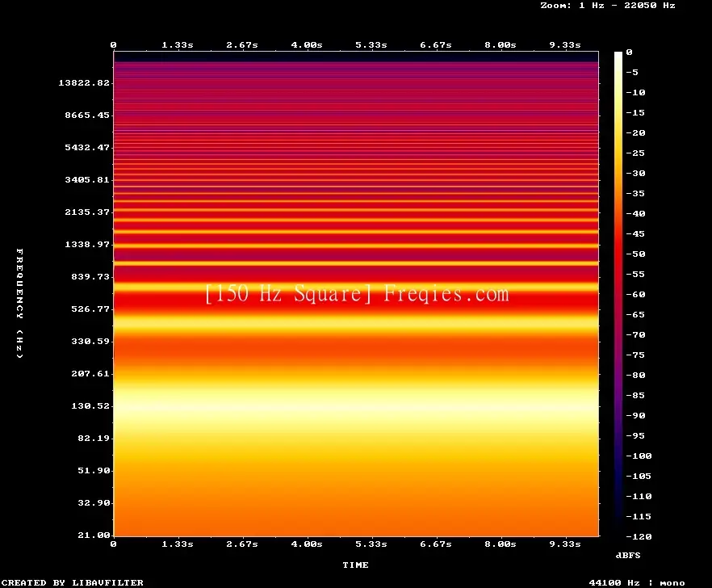Screen dimensions: 712x588
Task: Click the -5 value on dBFS scale
Action: [632, 72]
